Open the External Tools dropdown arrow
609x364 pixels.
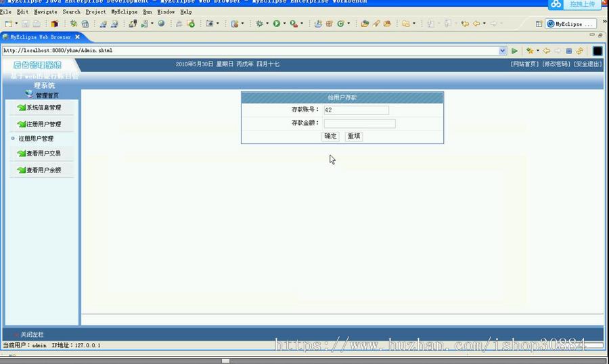pos(302,24)
